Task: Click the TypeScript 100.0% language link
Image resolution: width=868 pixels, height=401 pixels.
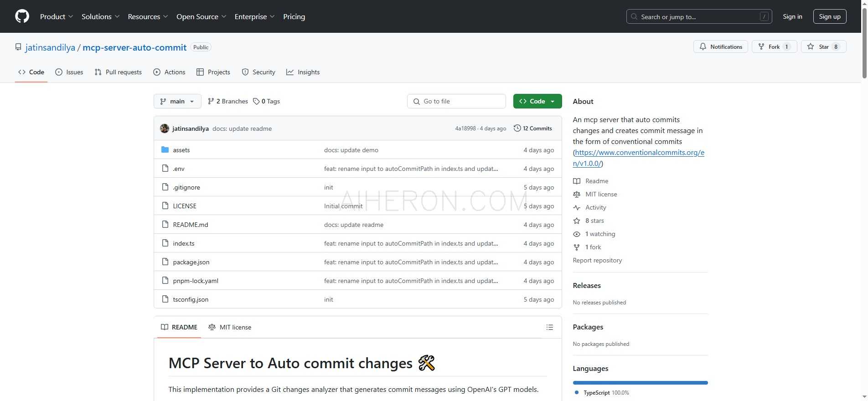Action: click(602, 393)
